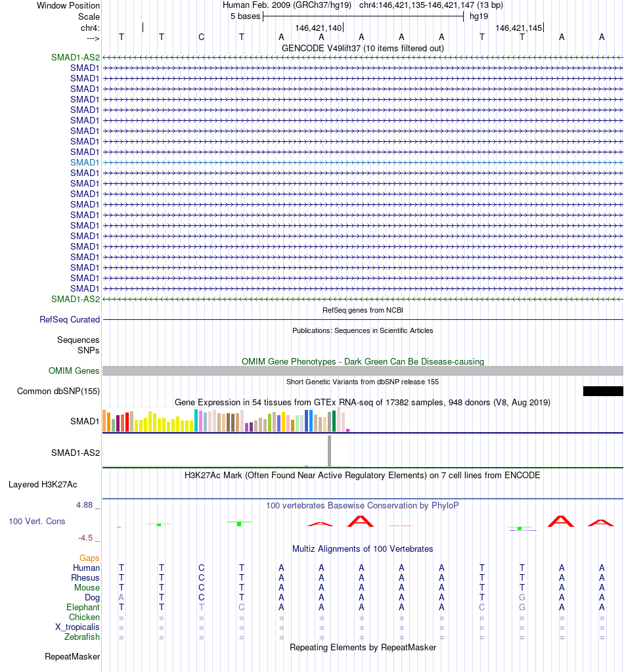
Task: Click the Human Feb. 2009 (GRCh37/hg19) title
Action: tap(287, 5)
